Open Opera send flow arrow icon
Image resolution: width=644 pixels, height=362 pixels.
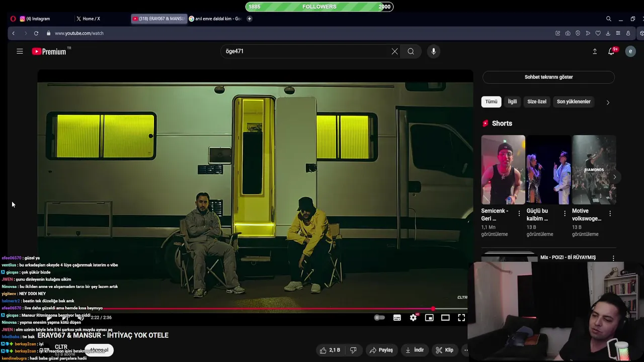(588, 33)
